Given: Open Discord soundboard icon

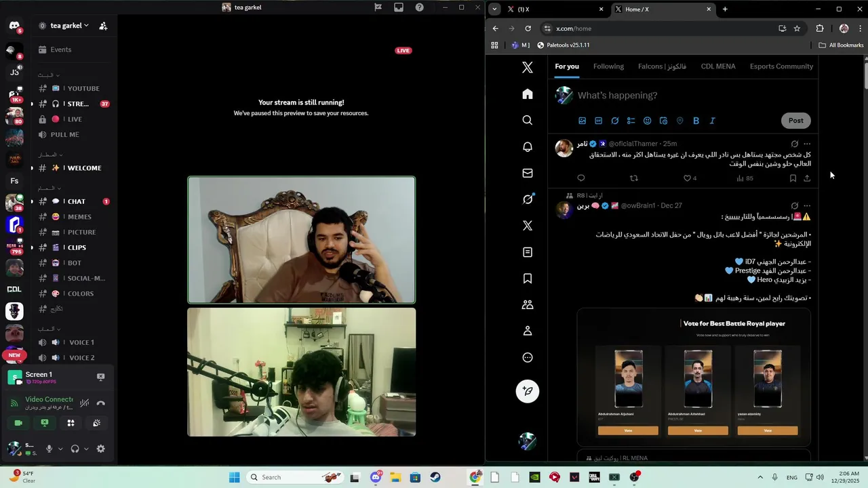Looking at the screenshot, I should tap(97, 423).
